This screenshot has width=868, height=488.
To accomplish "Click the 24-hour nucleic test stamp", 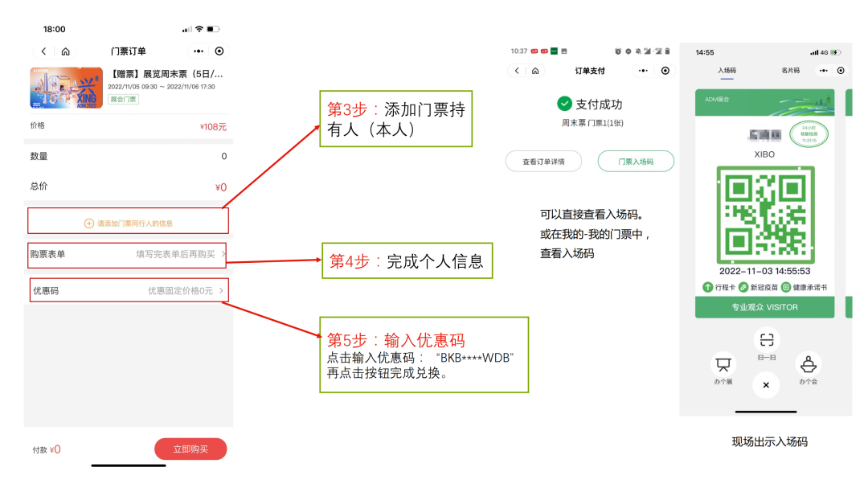I will [x=809, y=134].
